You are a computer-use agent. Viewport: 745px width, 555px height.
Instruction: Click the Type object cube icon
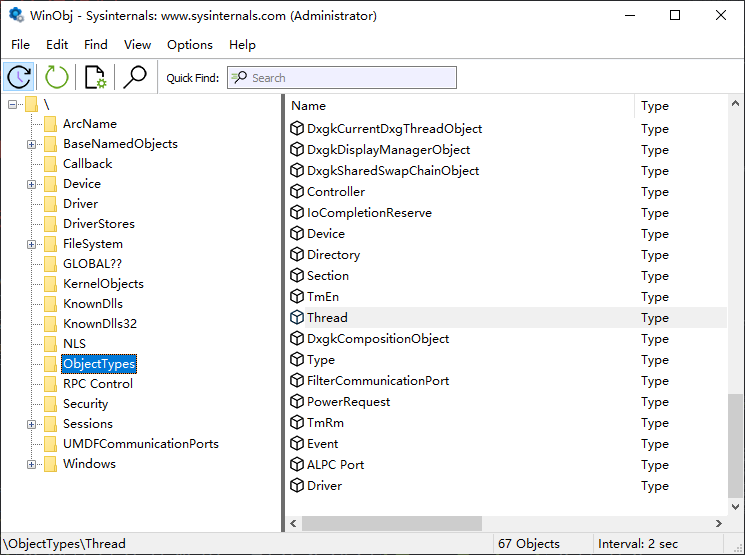pos(297,360)
